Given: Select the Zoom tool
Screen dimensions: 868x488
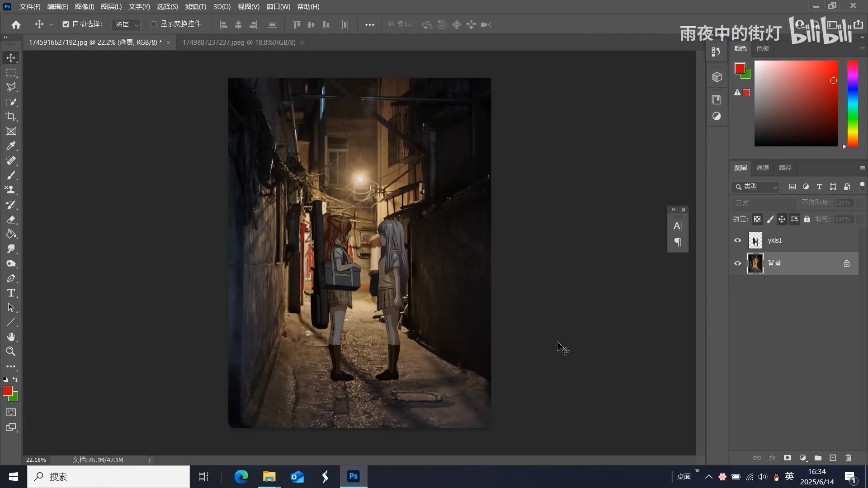Looking at the screenshot, I should (x=11, y=352).
